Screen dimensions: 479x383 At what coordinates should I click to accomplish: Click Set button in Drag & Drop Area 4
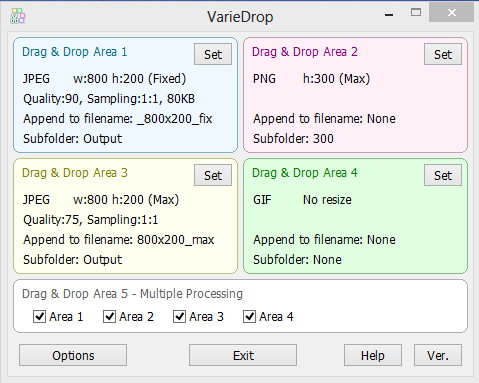tap(443, 175)
